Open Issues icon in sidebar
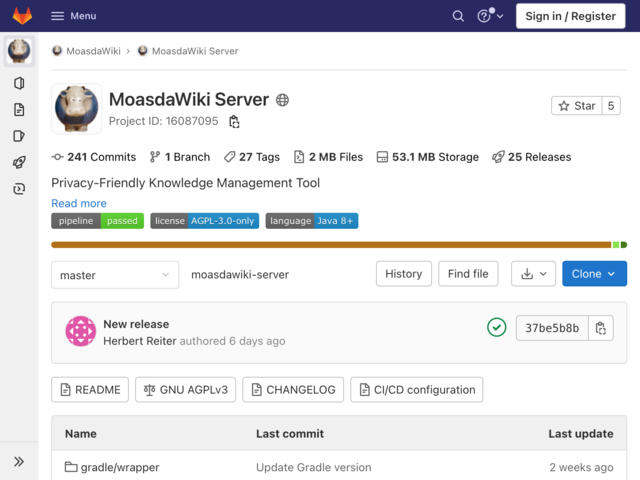 point(19,109)
